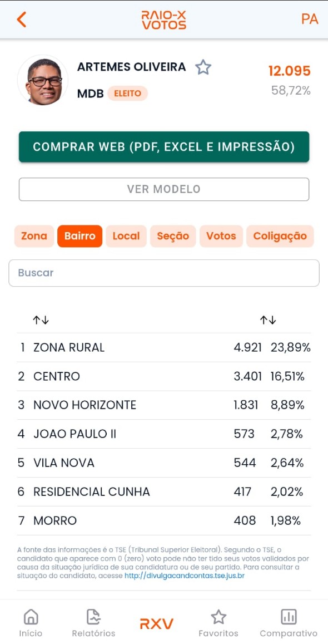The height and width of the screenshot is (644, 328).
Task: Sort by votes column arrows
Action: point(268,321)
